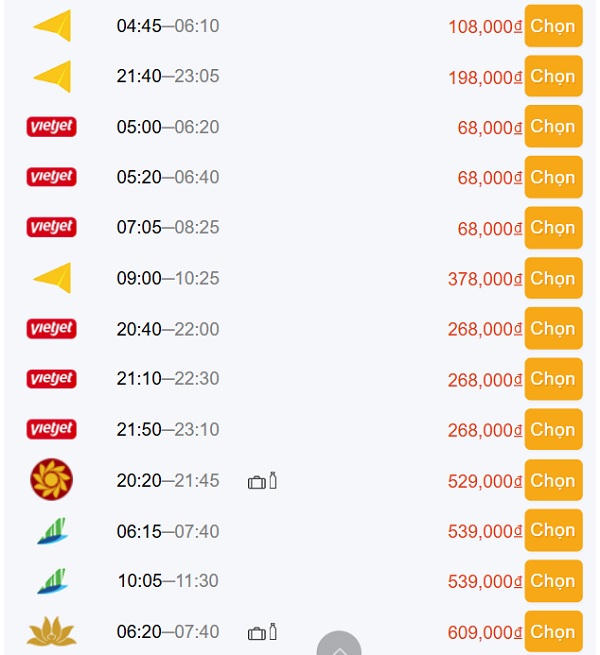This screenshot has width=600, height=655.
Task: Click the Pacific Airlines logo on the 09:00 flight
Action: [x=52, y=278]
